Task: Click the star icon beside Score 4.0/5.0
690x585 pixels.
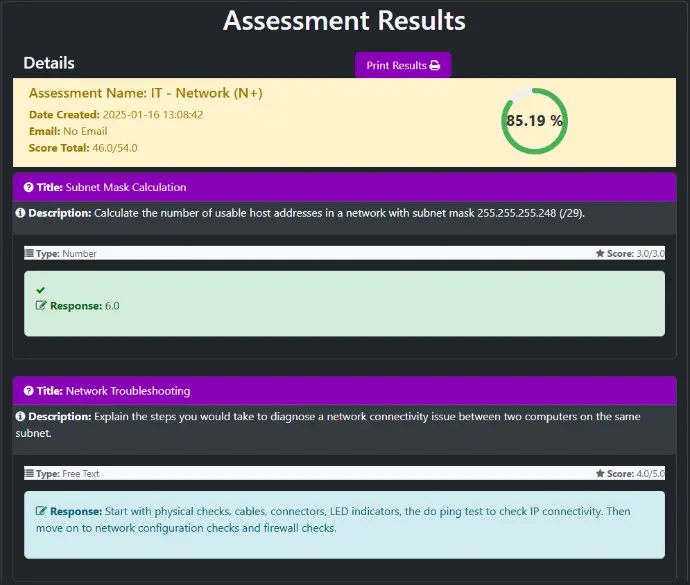Action: coord(600,474)
